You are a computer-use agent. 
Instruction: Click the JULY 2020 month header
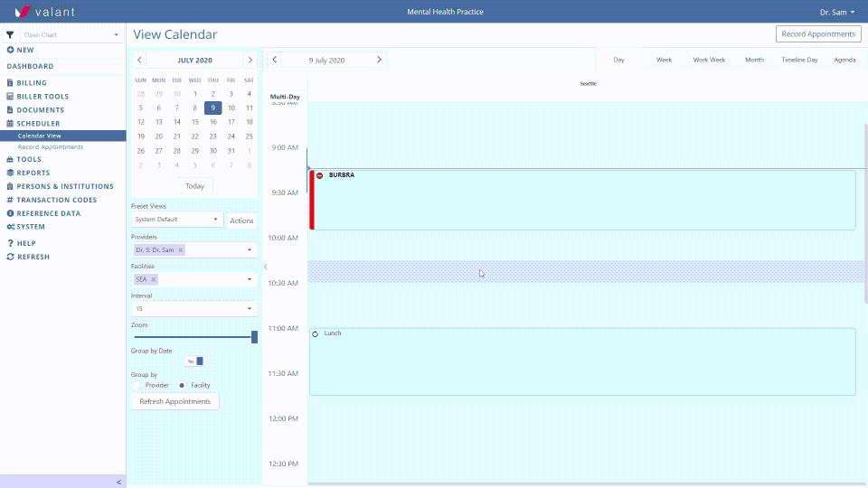(x=195, y=61)
